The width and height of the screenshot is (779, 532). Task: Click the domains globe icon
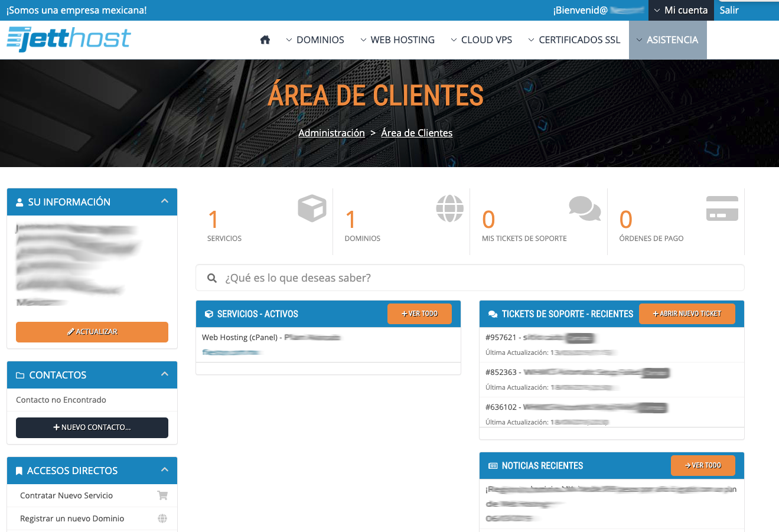tap(449, 208)
